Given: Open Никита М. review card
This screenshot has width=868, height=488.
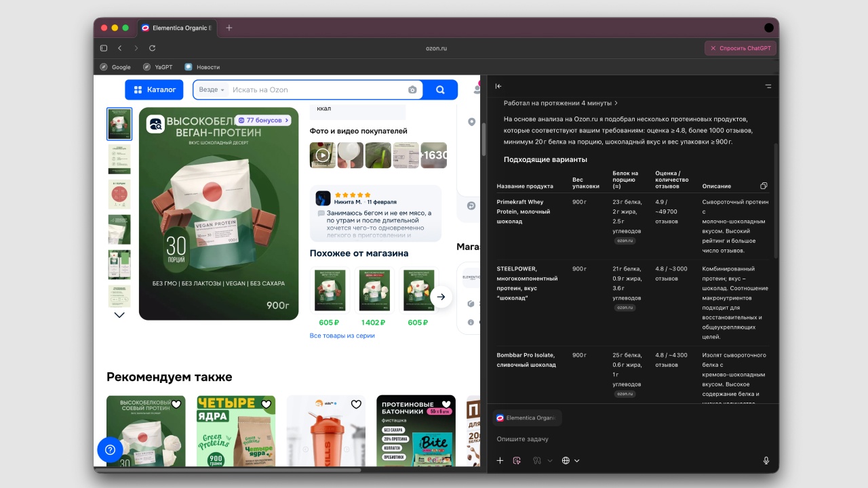Looking at the screenshot, I should tap(376, 213).
